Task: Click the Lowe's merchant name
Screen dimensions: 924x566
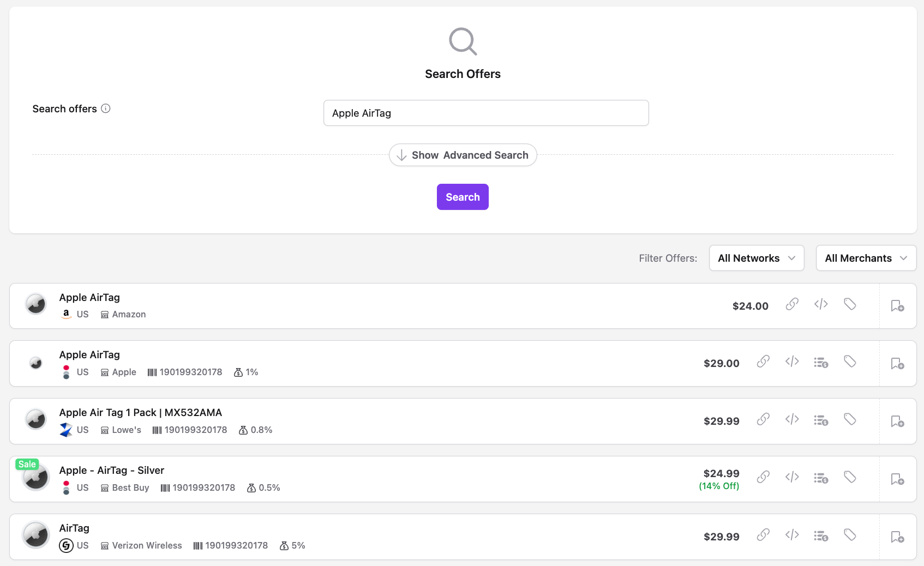Action: tap(127, 430)
